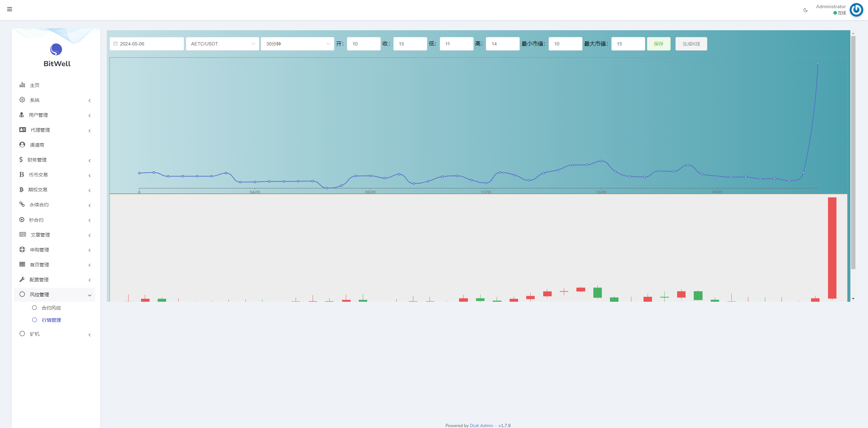The width and height of the screenshot is (868, 428).
Task: Open the 渠道商 menu entry
Action: 37,145
